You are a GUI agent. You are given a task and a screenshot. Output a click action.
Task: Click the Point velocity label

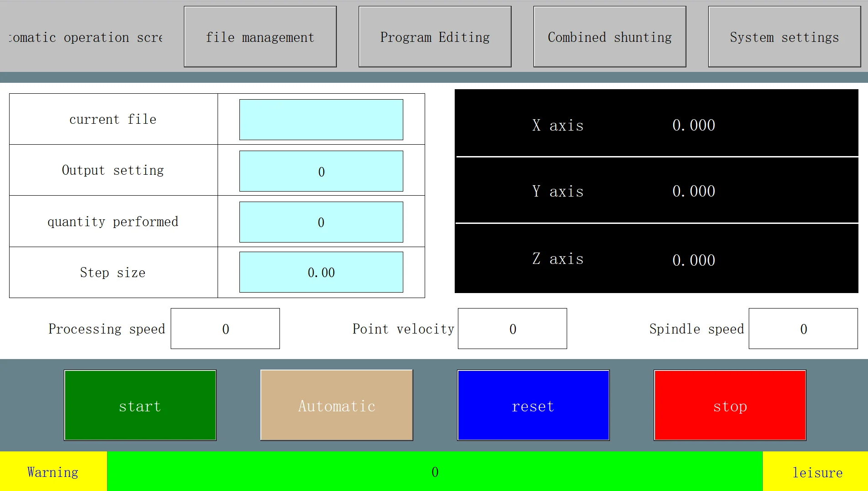[x=404, y=329]
